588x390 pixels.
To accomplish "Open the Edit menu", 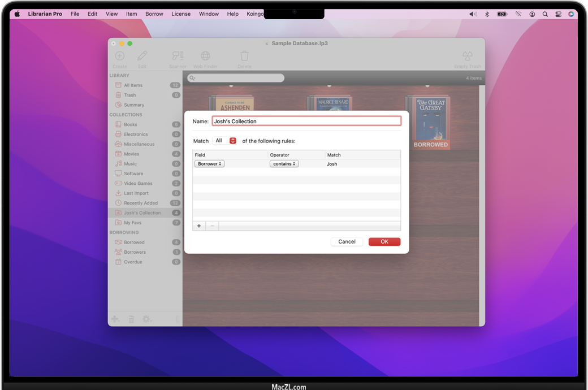I will [x=93, y=14].
